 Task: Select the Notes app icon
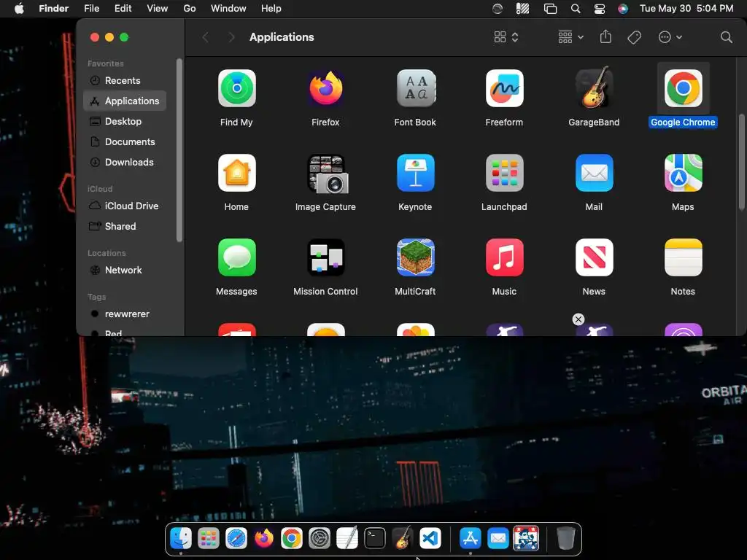click(x=683, y=257)
